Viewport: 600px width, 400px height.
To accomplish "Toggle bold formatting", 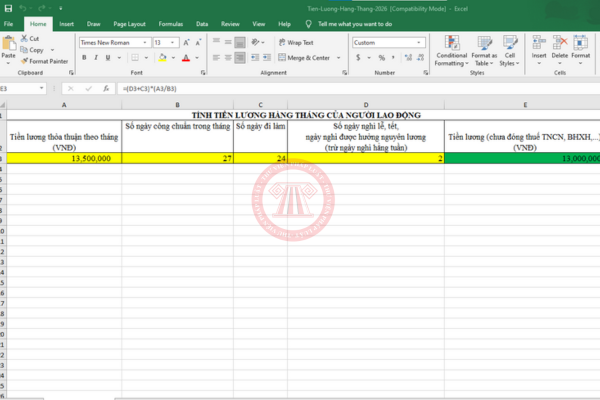I will (84, 58).
